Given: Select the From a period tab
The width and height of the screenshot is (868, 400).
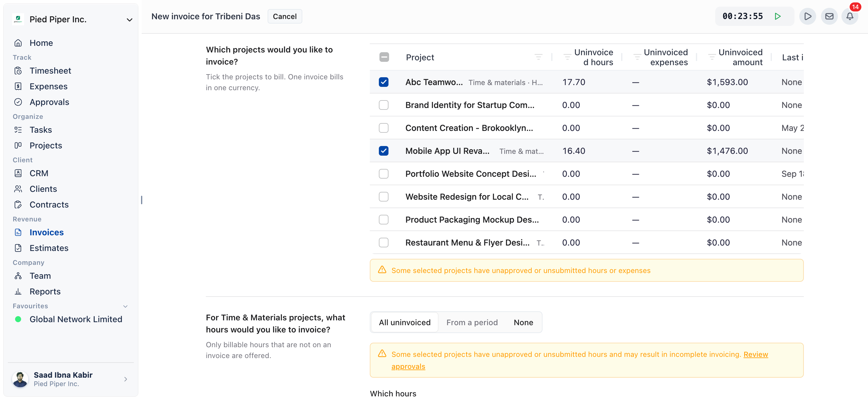Looking at the screenshot, I should point(472,322).
